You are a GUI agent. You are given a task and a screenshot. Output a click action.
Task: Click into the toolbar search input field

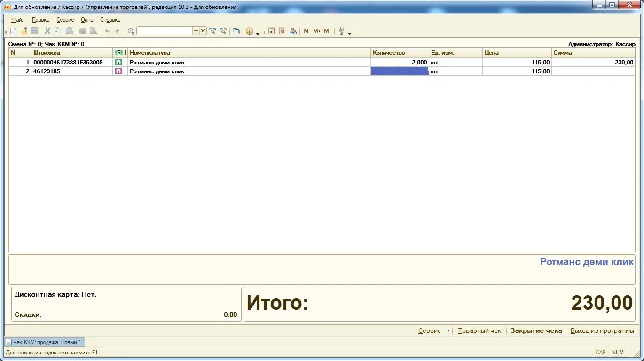(x=165, y=31)
